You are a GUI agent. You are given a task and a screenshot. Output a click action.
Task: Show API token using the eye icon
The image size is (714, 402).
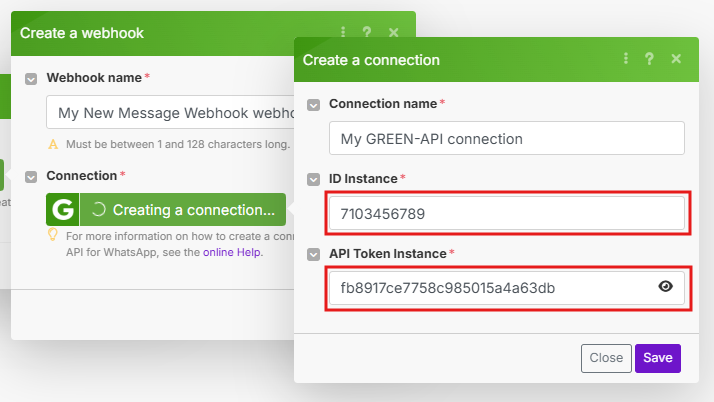pyautogui.click(x=666, y=288)
